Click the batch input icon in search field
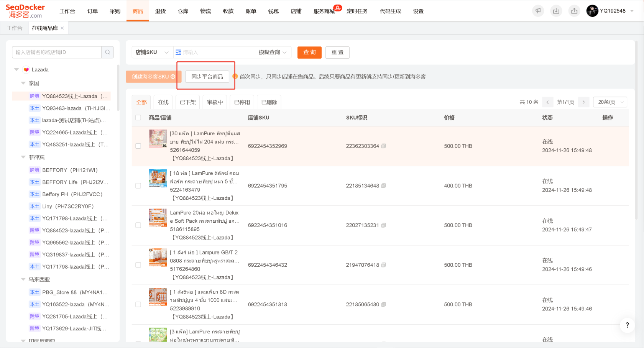The width and height of the screenshot is (644, 348). [x=178, y=52]
